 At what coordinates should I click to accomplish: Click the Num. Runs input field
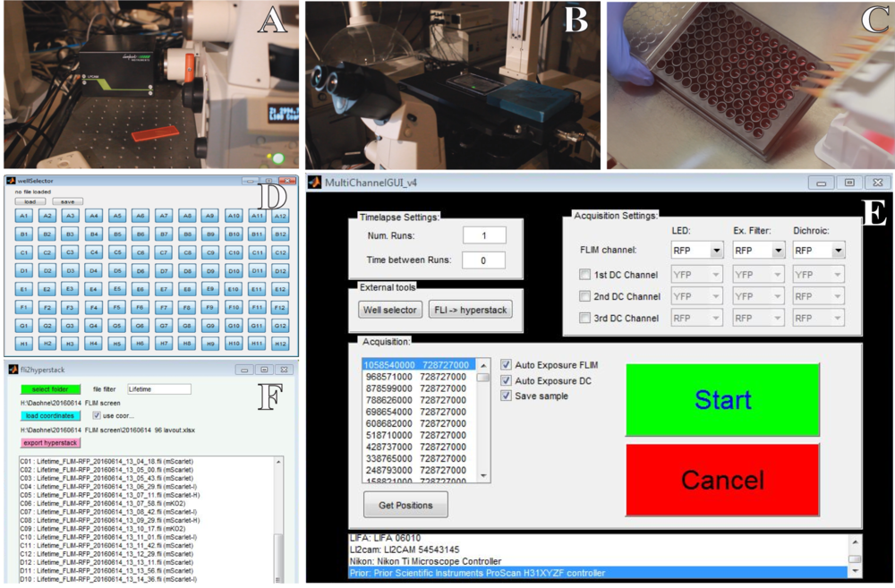point(482,235)
